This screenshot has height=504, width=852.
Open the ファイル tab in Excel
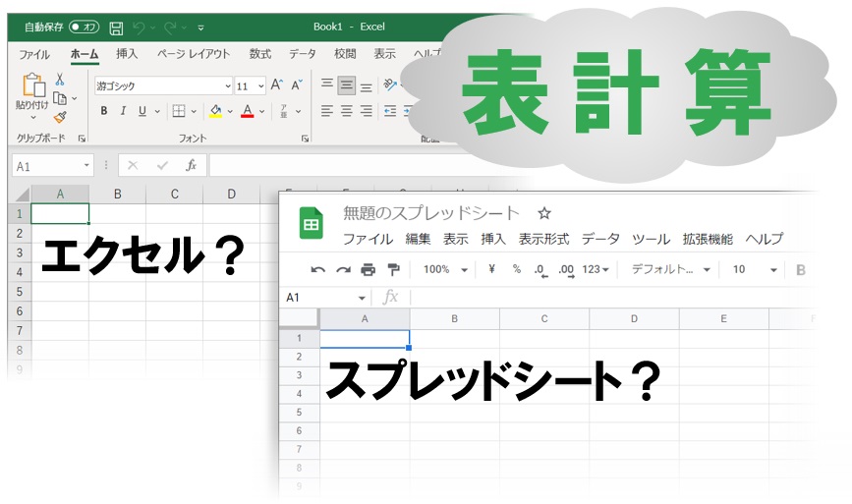click(33, 54)
